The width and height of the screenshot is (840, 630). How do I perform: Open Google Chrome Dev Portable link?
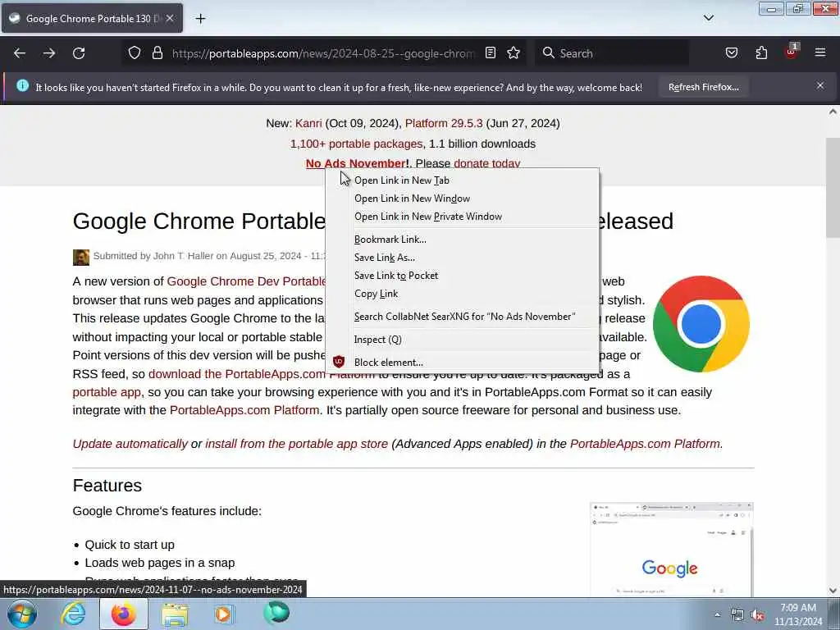point(246,282)
